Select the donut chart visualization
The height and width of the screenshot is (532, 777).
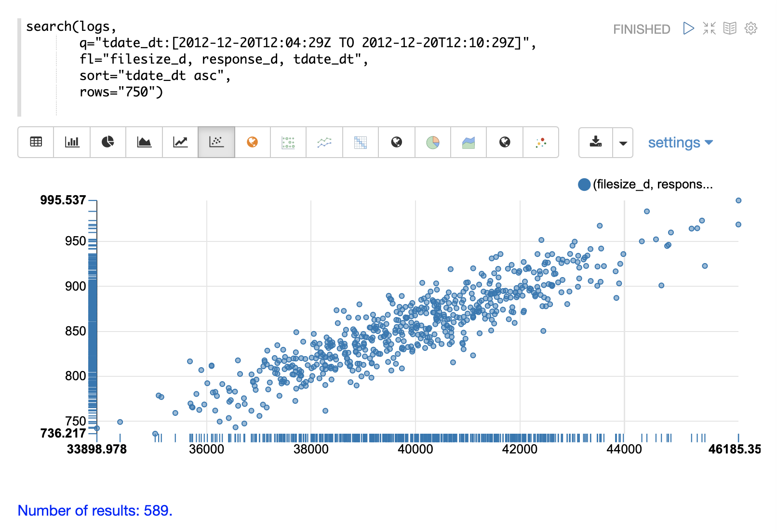click(x=433, y=142)
